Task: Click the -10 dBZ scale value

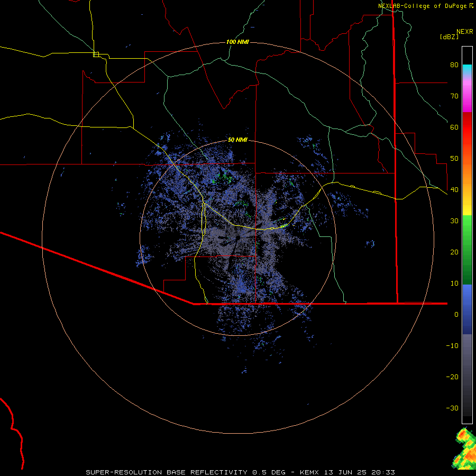Action: (452, 346)
